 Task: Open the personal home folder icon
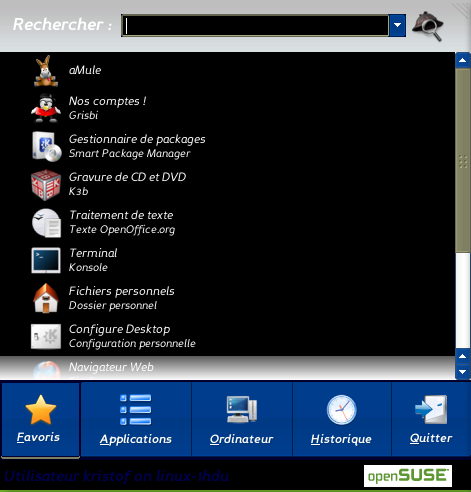click(46, 298)
